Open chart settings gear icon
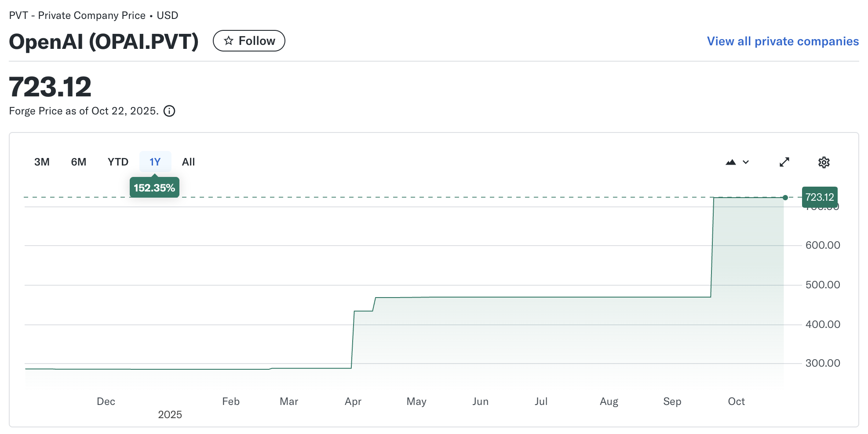This screenshot has width=868, height=434. click(x=824, y=162)
